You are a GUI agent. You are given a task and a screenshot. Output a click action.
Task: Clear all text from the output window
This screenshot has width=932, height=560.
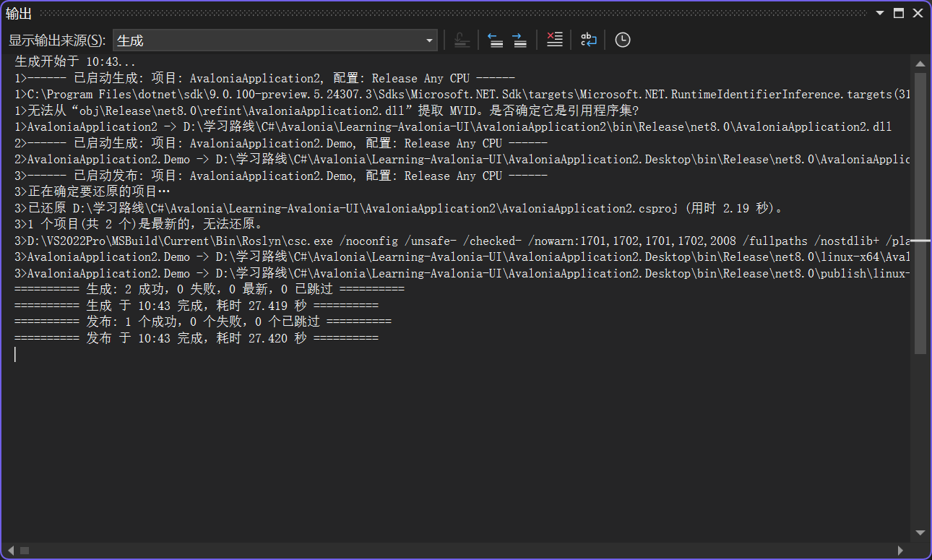(554, 40)
